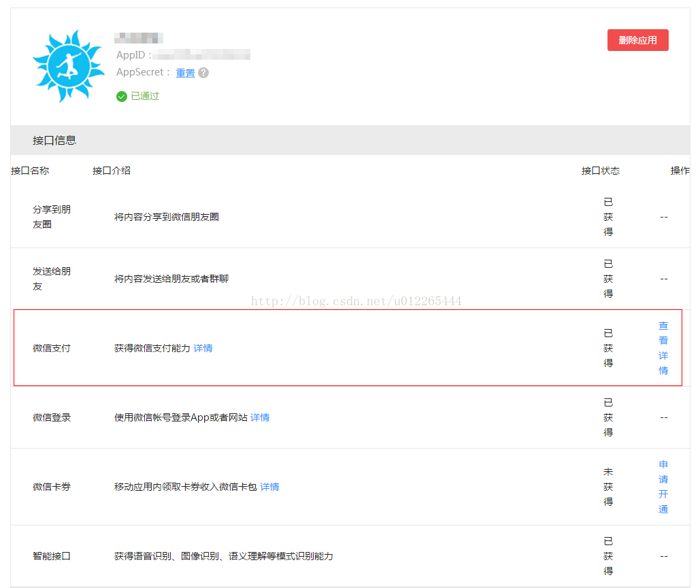Click the 重置 link next to AppSecret

185,73
